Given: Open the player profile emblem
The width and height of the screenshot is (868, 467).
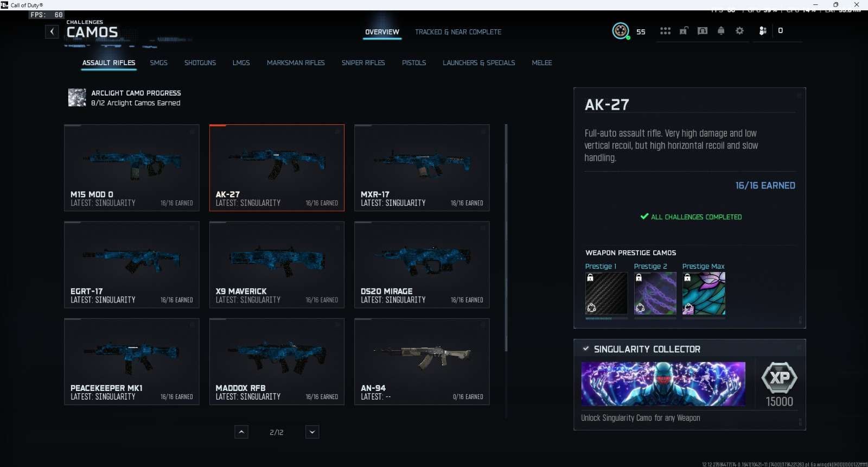Looking at the screenshot, I should [x=621, y=31].
